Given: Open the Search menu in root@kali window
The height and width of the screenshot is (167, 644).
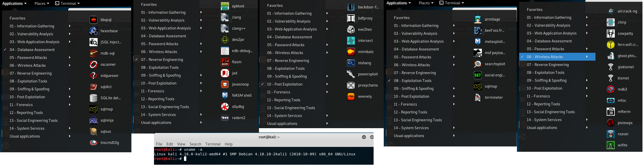Looking at the screenshot, I should pos(195,144).
